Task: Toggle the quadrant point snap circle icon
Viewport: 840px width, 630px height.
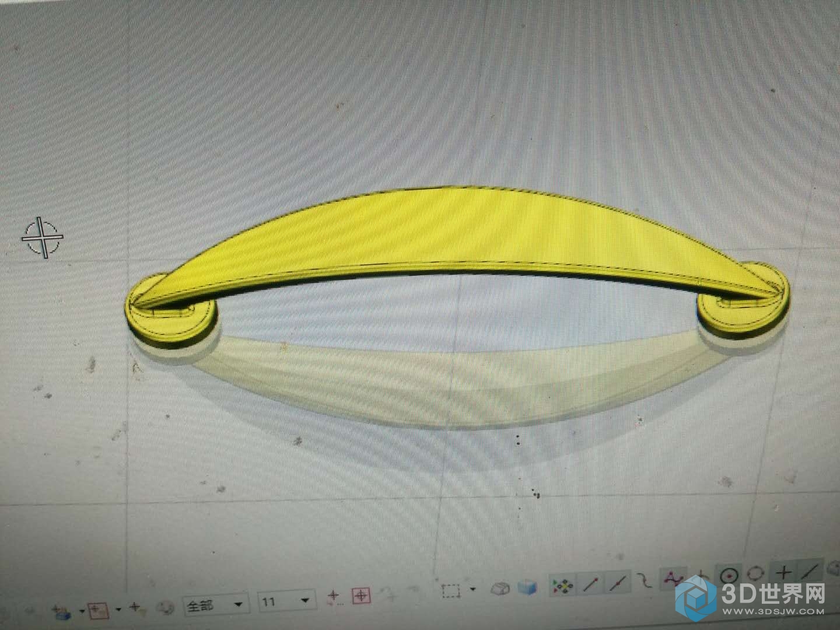Action: click(x=755, y=573)
